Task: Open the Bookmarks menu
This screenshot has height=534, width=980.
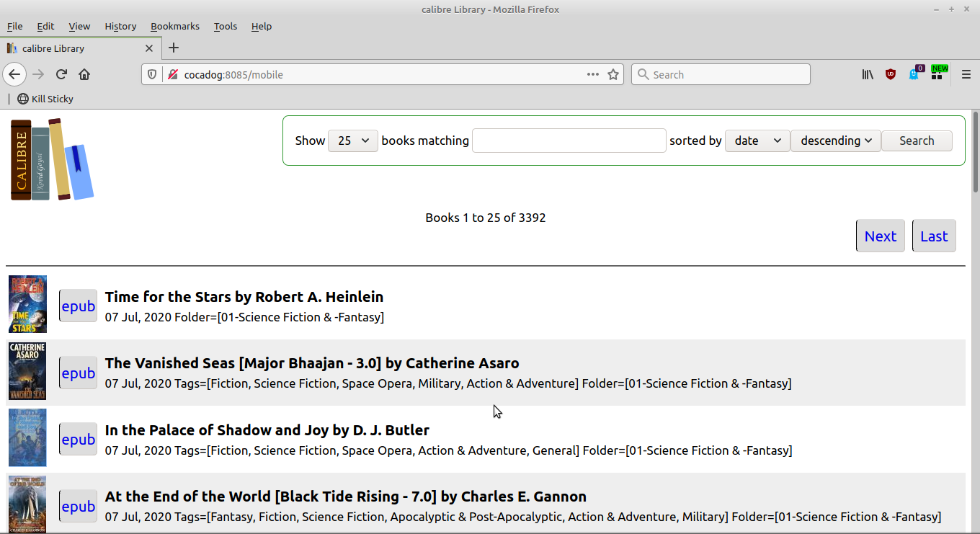Action: 175,26
